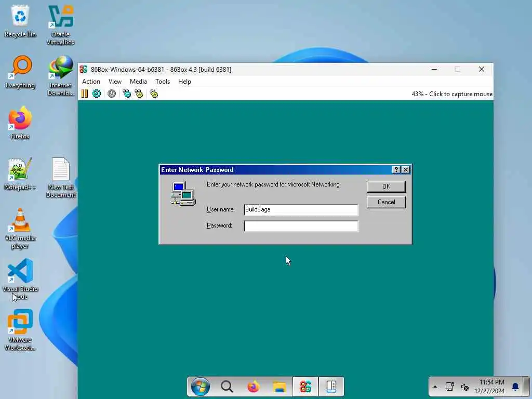Pause emulation in 86Box toolbar

pos(85,94)
